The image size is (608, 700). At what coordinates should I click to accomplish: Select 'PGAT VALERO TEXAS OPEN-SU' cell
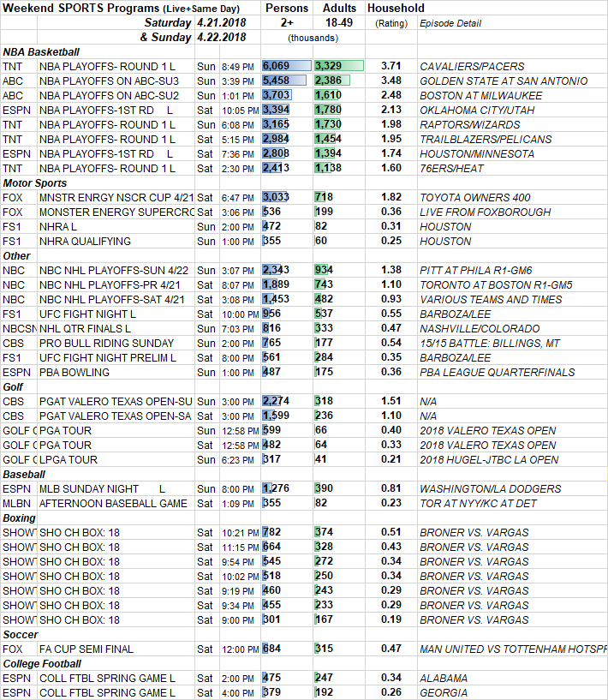pos(116,402)
